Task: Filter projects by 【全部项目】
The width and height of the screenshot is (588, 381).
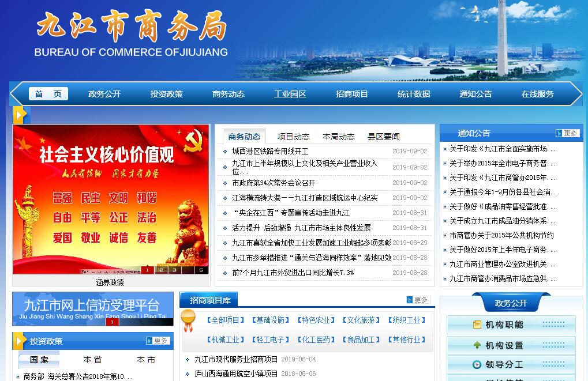Action: 226,320
